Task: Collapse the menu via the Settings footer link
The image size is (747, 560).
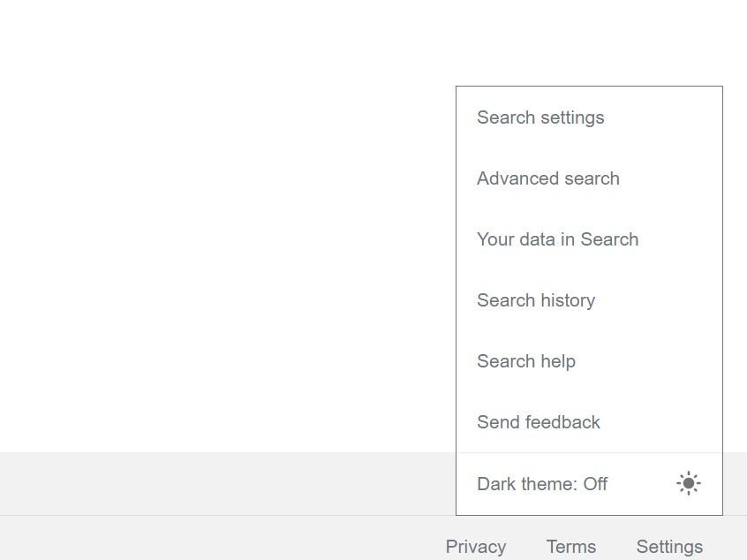Action: [x=669, y=547]
